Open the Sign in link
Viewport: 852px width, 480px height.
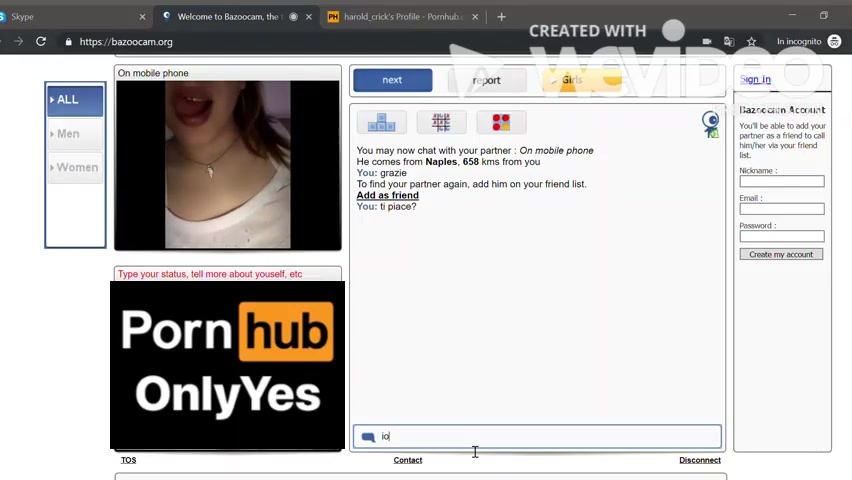click(755, 80)
